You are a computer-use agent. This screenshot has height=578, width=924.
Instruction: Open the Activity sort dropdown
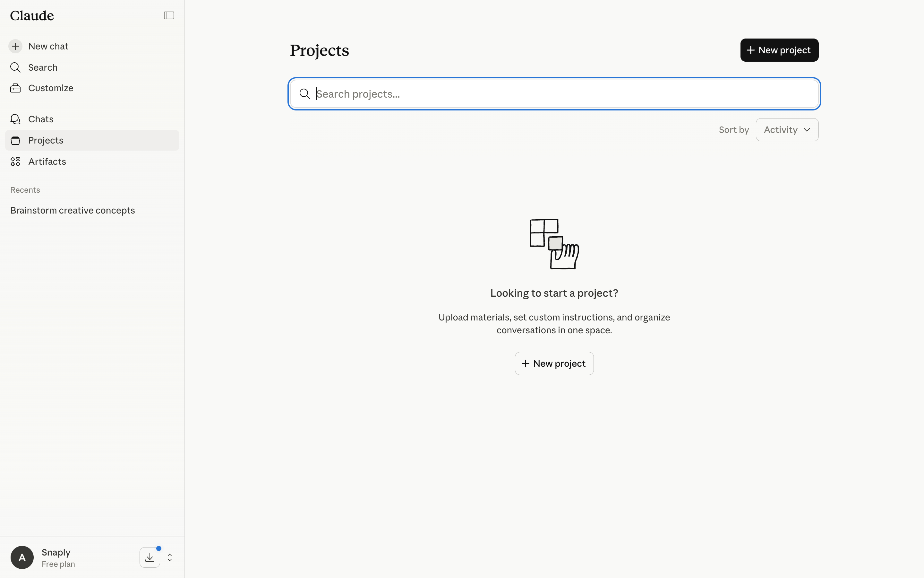(787, 130)
